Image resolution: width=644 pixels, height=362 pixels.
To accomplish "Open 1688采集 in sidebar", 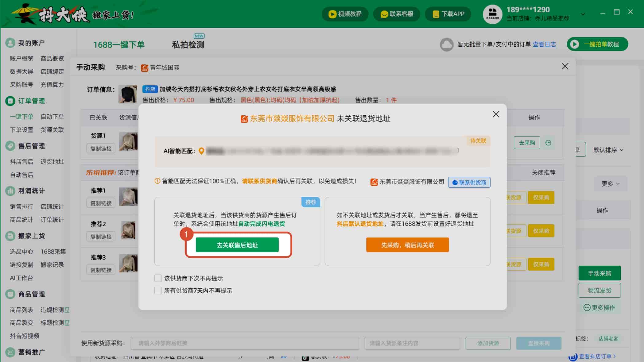I will (53, 252).
